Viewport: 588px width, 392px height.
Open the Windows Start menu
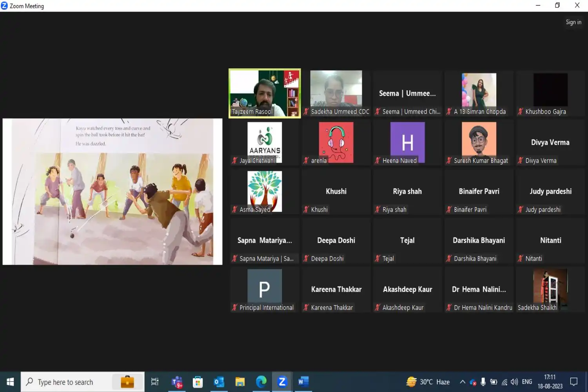[x=10, y=382]
